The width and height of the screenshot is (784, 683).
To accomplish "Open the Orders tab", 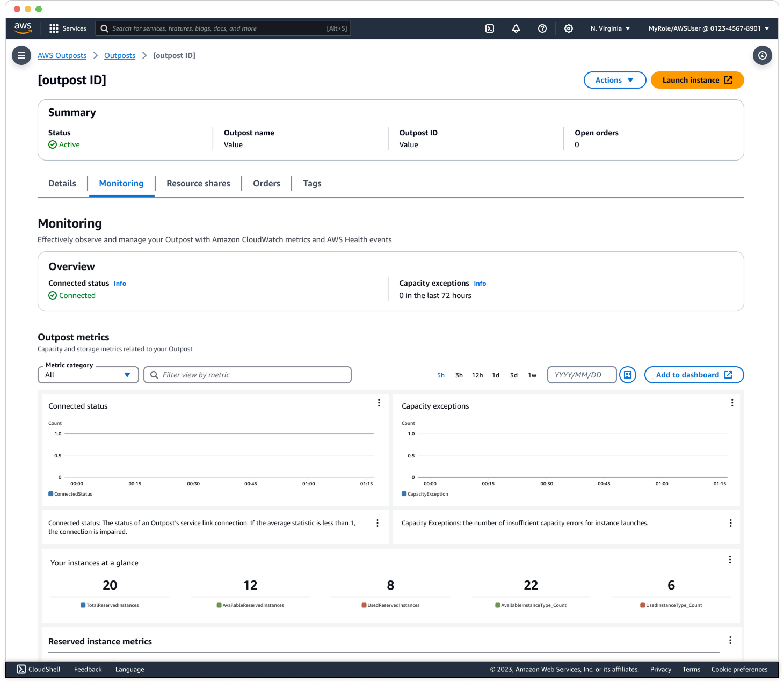I will pos(267,184).
